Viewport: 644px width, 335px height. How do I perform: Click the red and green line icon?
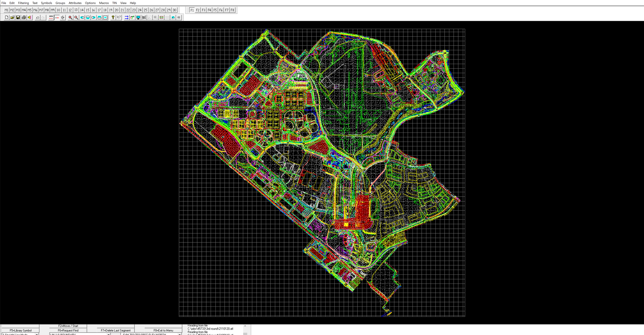(132, 17)
